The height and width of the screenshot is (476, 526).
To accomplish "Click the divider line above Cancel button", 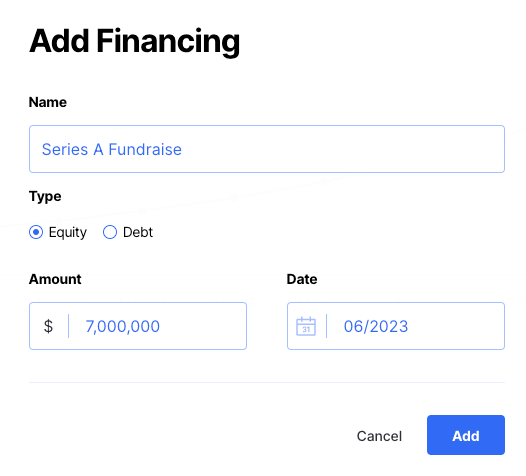I will pos(267,382).
